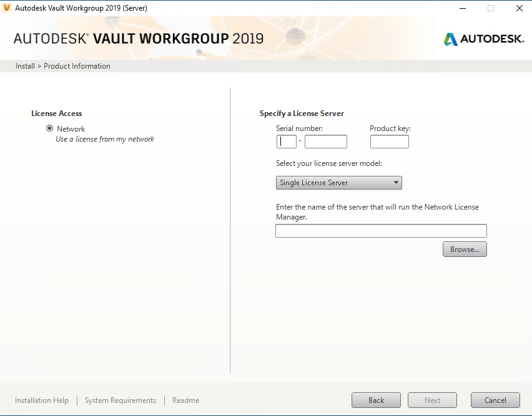The width and height of the screenshot is (532, 416).
Task: Click the Browse button for the license server
Action: [x=465, y=249]
